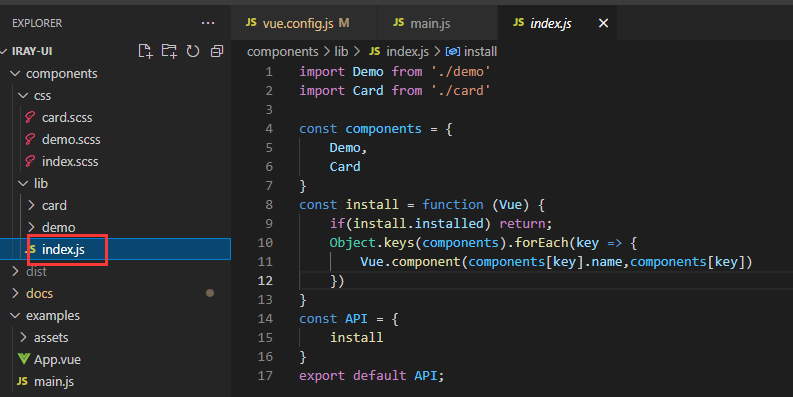This screenshot has width=793, height=397.
Task: Click 'install' property on line 15
Action: click(x=357, y=338)
